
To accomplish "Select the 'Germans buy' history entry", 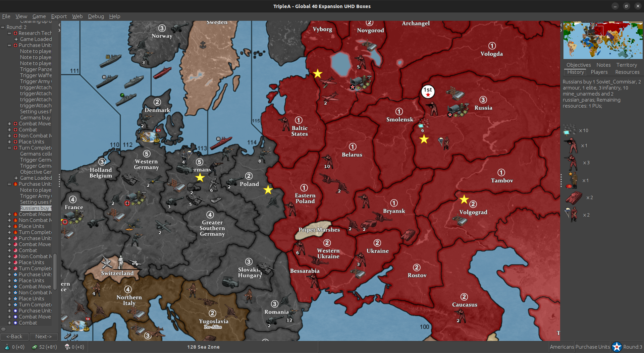I will tap(35, 118).
